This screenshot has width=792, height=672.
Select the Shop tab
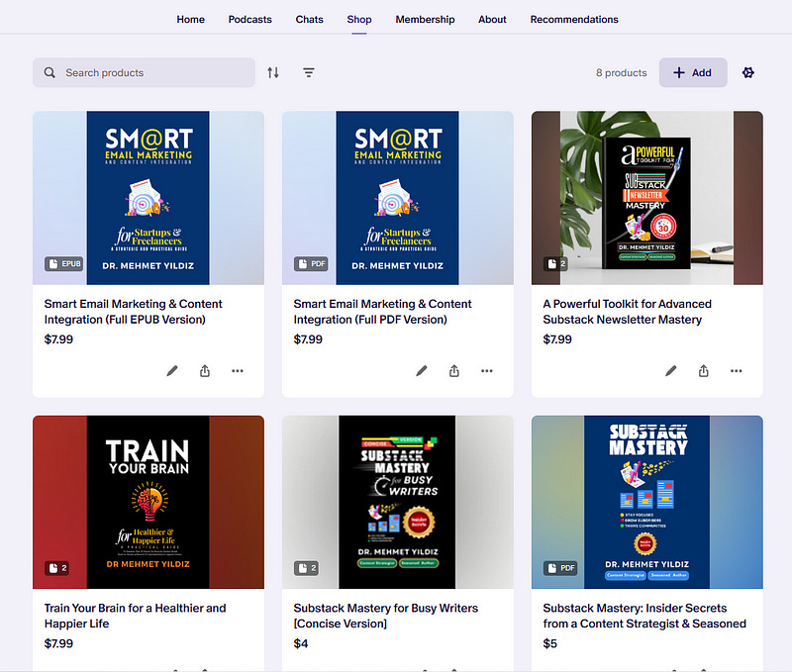359,19
